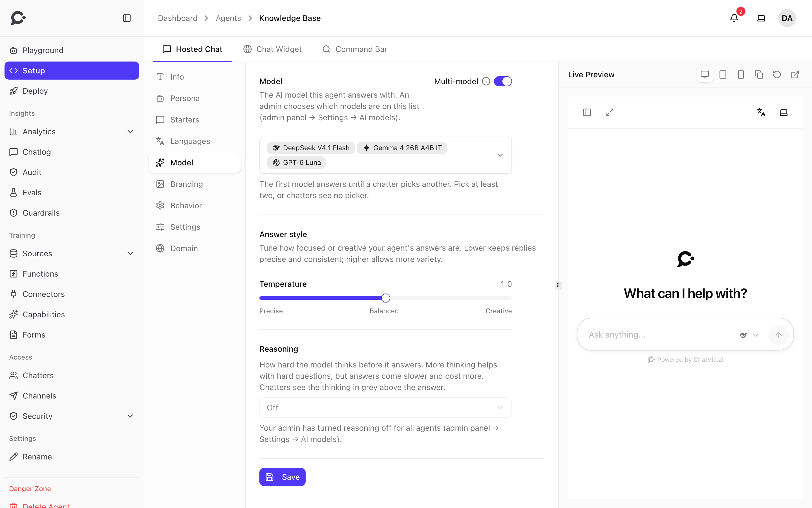Open Live Preview in new window
Image resolution: width=812 pixels, height=508 pixels.
click(795, 75)
